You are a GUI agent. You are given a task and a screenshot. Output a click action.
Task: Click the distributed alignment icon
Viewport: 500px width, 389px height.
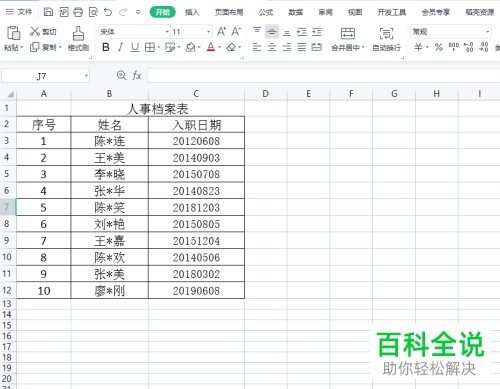[317, 47]
